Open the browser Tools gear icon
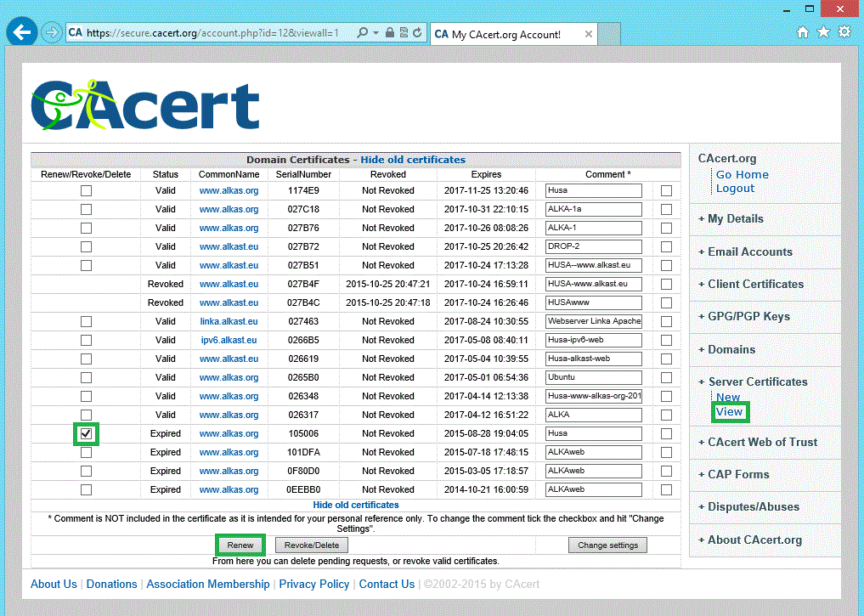 [x=844, y=32]
